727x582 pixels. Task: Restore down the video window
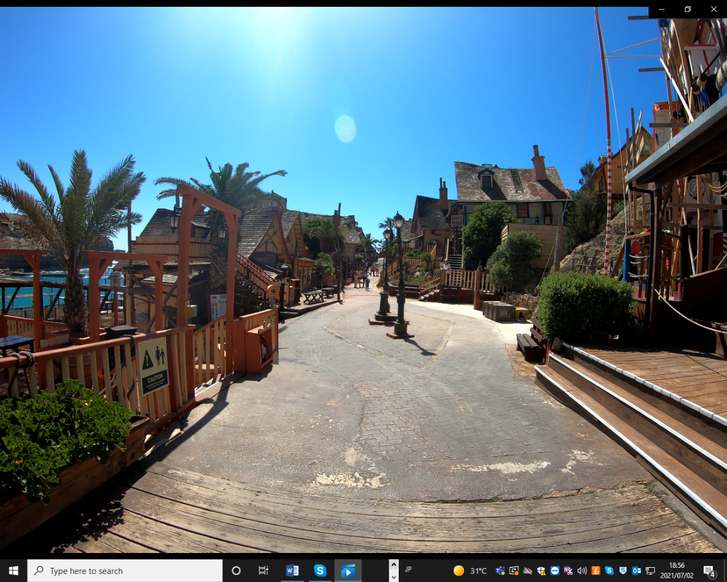[687, 10]
